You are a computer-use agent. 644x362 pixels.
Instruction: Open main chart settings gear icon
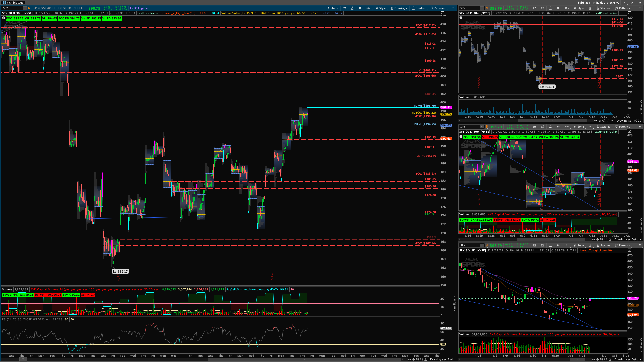360,8
